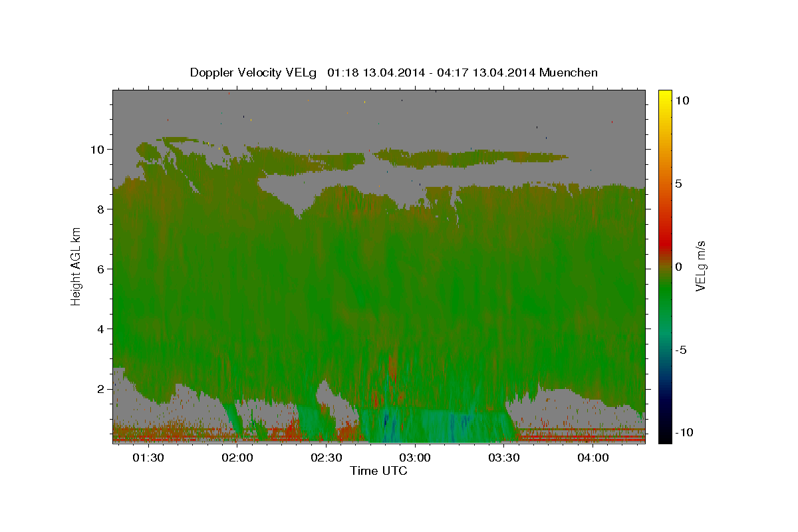798x532 pixels.
Task: Click the colorbar value 5 label
Action: click(678, 184)
